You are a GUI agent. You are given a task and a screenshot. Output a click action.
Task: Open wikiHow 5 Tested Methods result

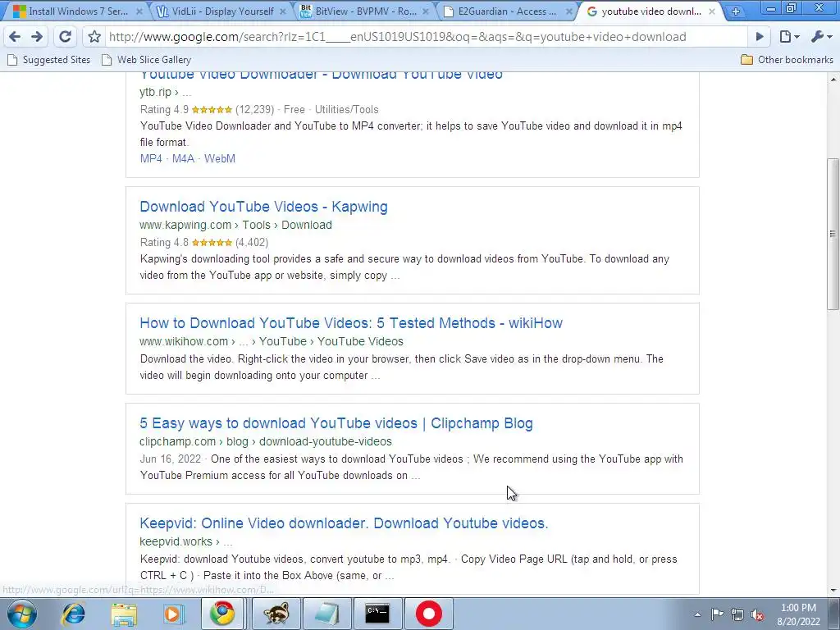[351, 323]
